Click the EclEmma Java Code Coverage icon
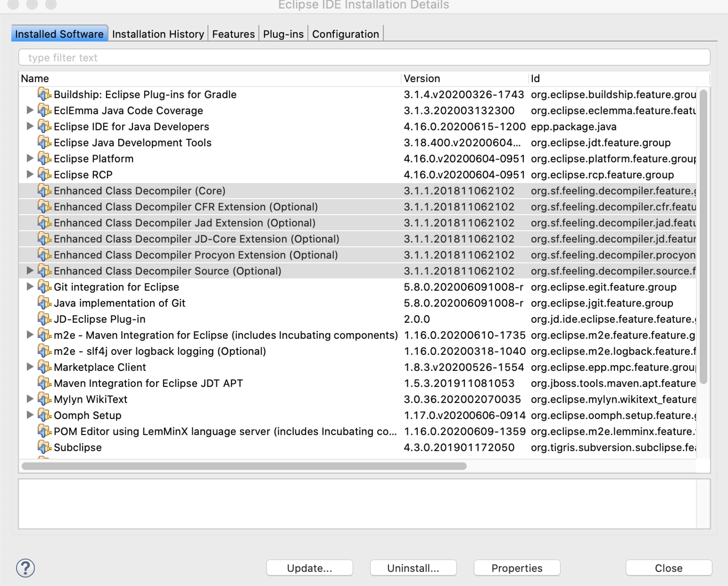The image size is (728, 586). pos(44,110)
